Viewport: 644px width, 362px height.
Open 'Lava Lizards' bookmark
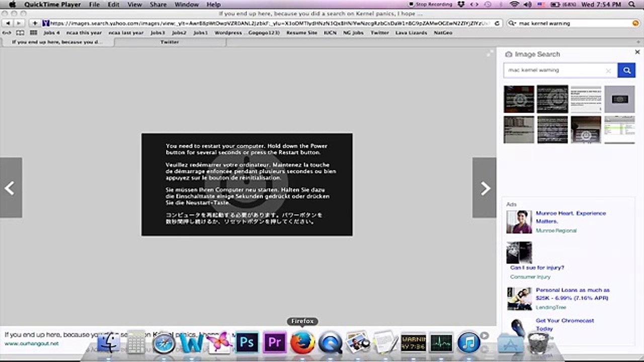tap(411, 33)
